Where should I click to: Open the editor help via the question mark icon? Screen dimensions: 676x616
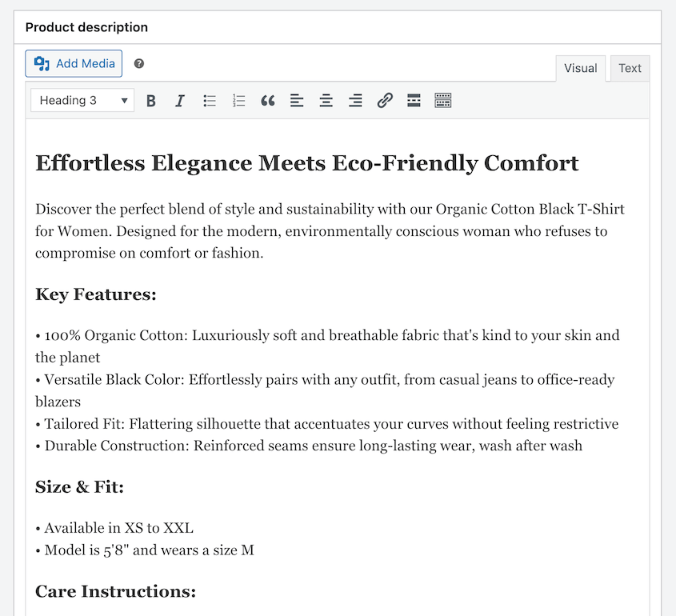coord(138,63)
